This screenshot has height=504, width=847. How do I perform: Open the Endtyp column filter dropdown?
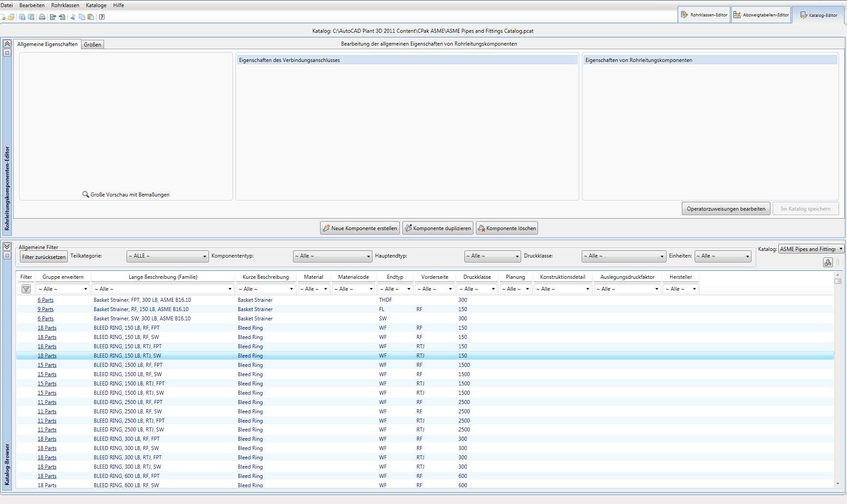pyautogui.click(x=395, y=289)
